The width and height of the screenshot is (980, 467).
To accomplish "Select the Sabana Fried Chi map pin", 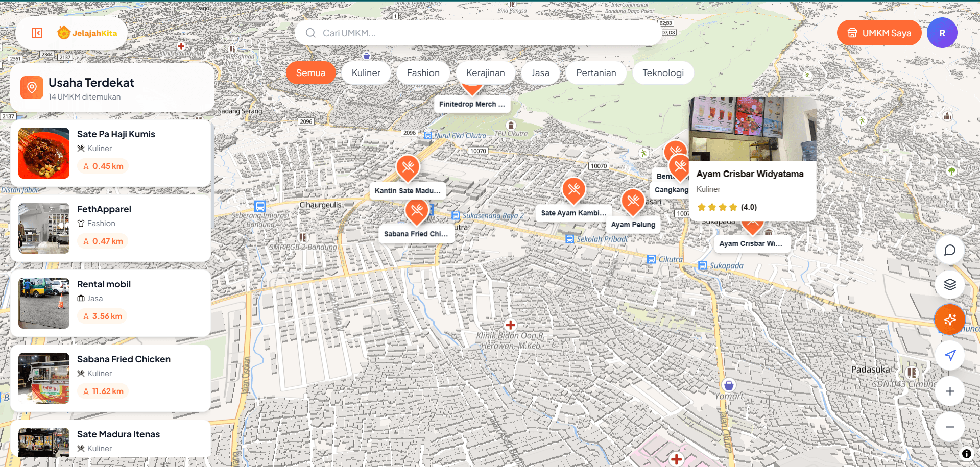I will point(417,211).
